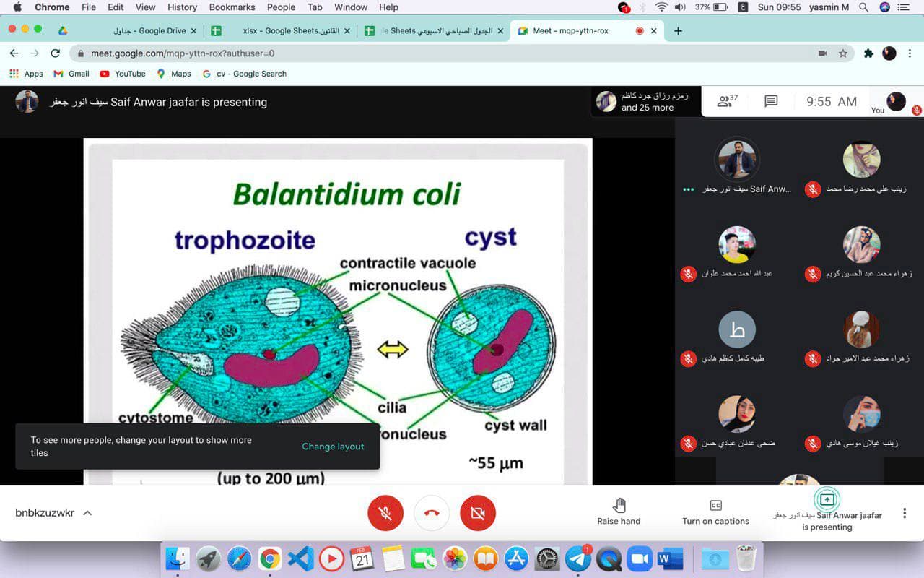
Task: Open the participants list icon
Action: point(726,102)
